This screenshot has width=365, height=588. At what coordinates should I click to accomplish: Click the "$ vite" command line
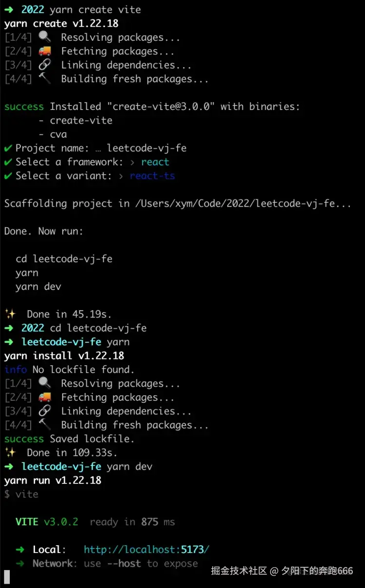[x=21, y=494]
